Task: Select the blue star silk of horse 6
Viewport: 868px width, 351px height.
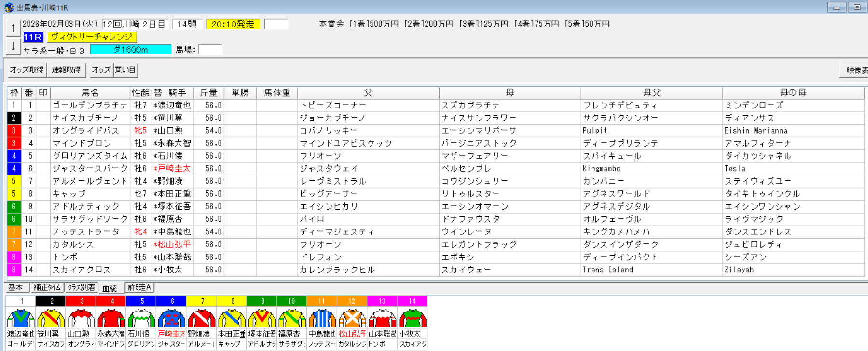Action: click(171, 318)
